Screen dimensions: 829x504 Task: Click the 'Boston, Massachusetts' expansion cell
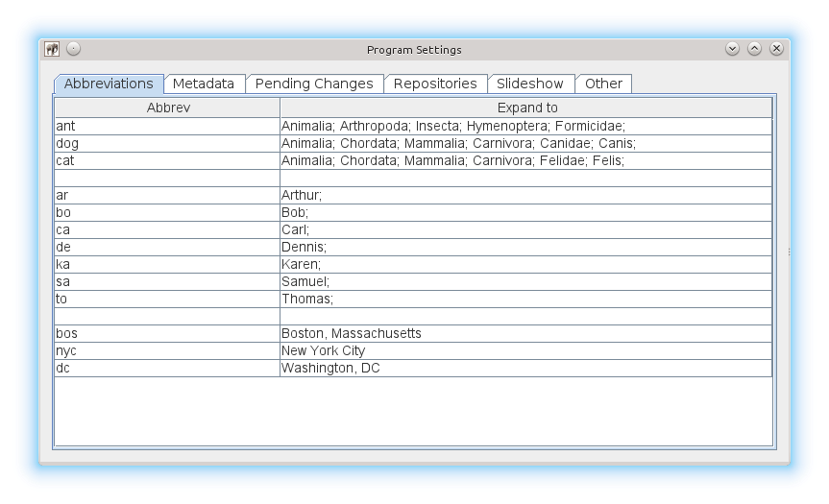[x=525, y=333]
